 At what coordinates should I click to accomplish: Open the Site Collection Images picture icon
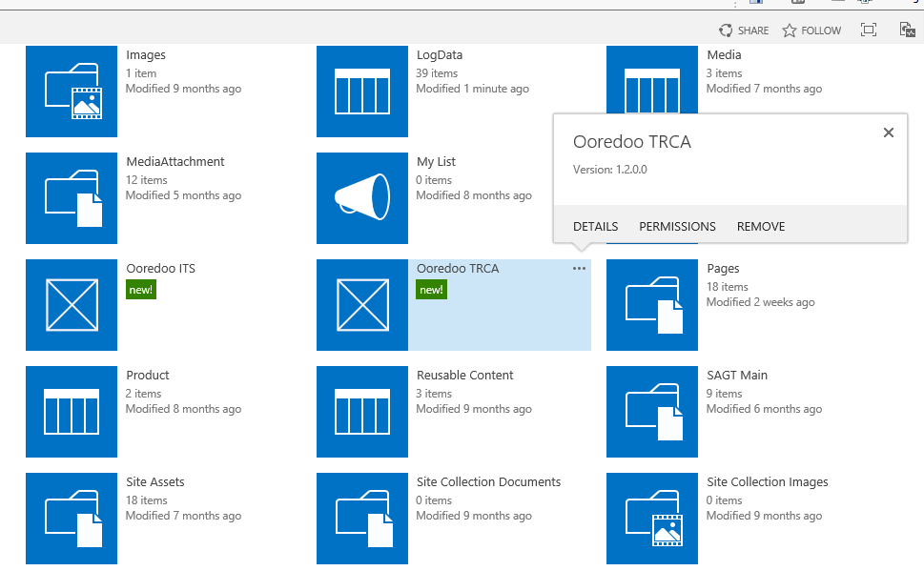(x=652, y=519)
